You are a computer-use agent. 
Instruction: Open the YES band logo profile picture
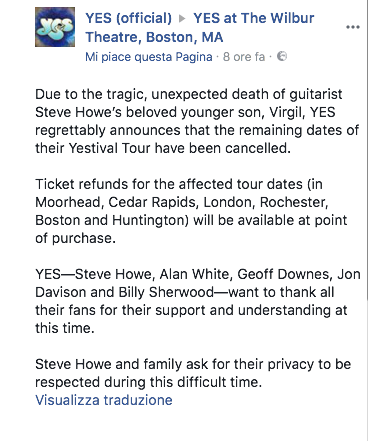click(x=55, y=27)
